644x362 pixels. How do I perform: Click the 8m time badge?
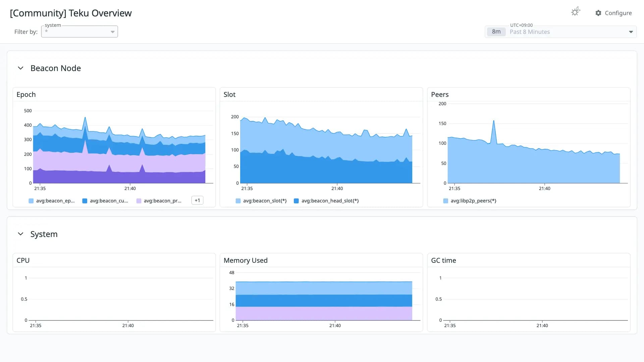pos(496,32)
